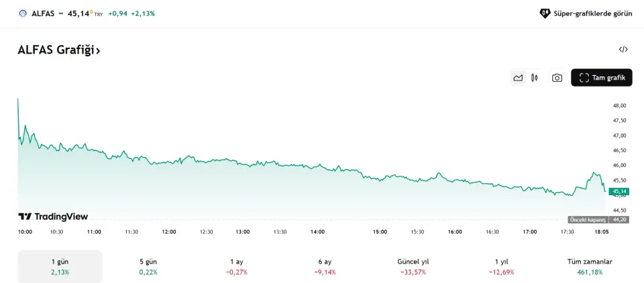644x283 pixels.
Task: Show the 6 ay performance range
Action: (x=325, y=266)
